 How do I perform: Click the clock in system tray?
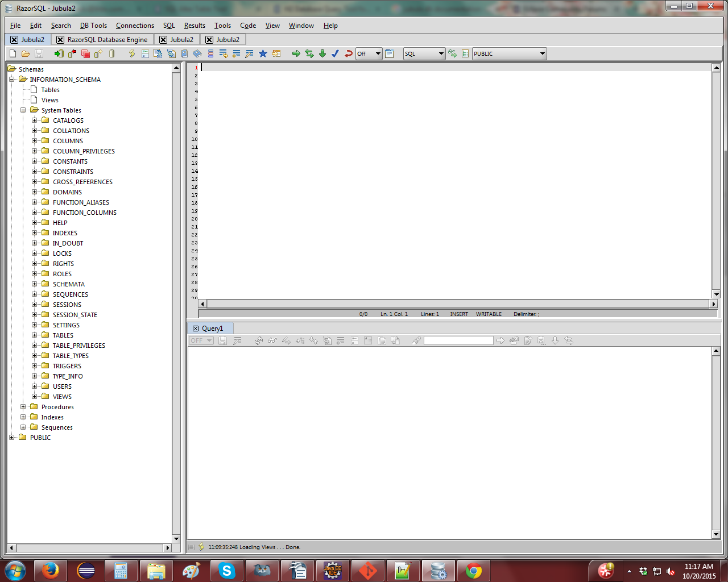tap(699, 571)
